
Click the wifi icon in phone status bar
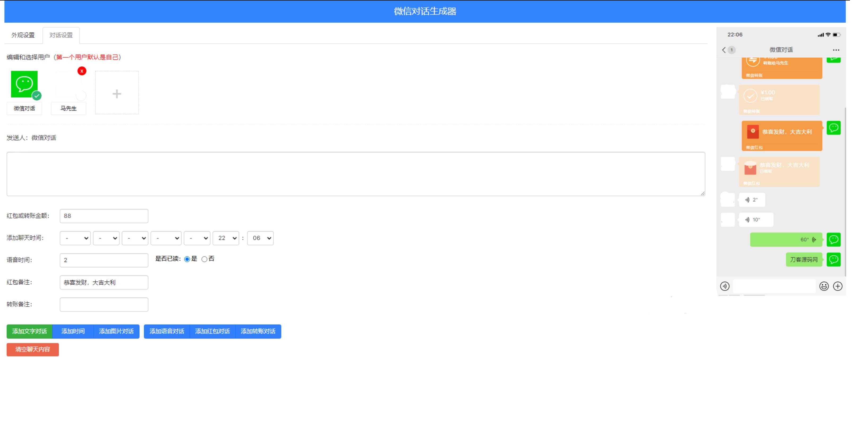pyautogui.click(x=828, y=35)
